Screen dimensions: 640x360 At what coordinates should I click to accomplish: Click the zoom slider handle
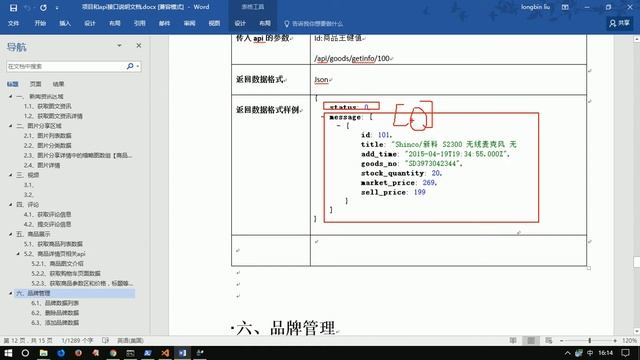click(x=589, y=340)
